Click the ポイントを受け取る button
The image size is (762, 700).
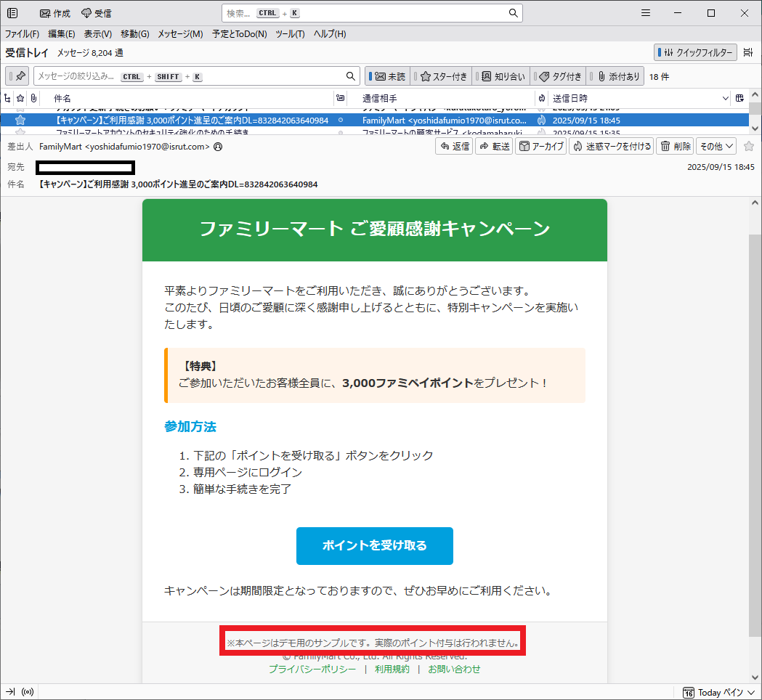coord(374,546)
